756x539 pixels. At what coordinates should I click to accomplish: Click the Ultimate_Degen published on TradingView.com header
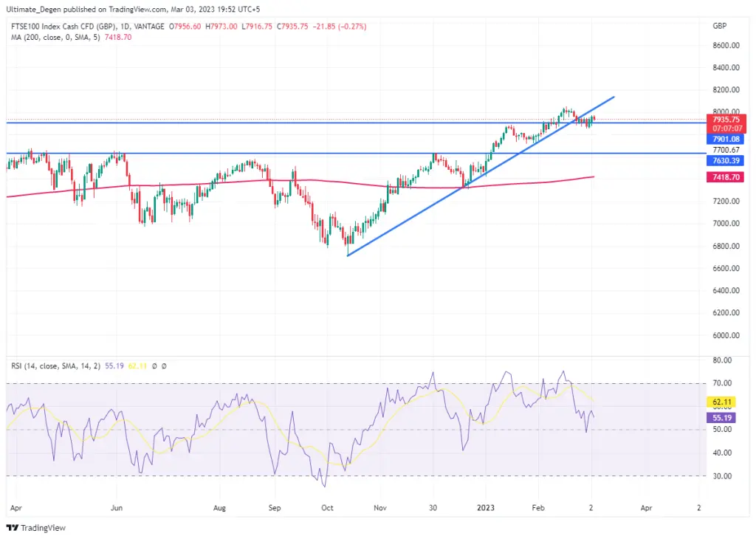[133, 9]
